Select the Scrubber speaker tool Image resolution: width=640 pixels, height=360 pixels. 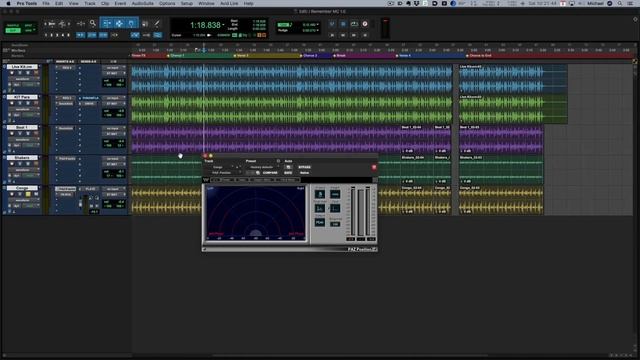(x=145, y=24)
